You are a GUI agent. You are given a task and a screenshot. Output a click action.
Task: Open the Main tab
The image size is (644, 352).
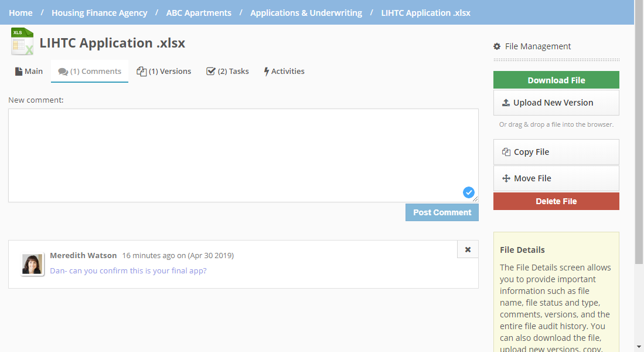[29, 72]
